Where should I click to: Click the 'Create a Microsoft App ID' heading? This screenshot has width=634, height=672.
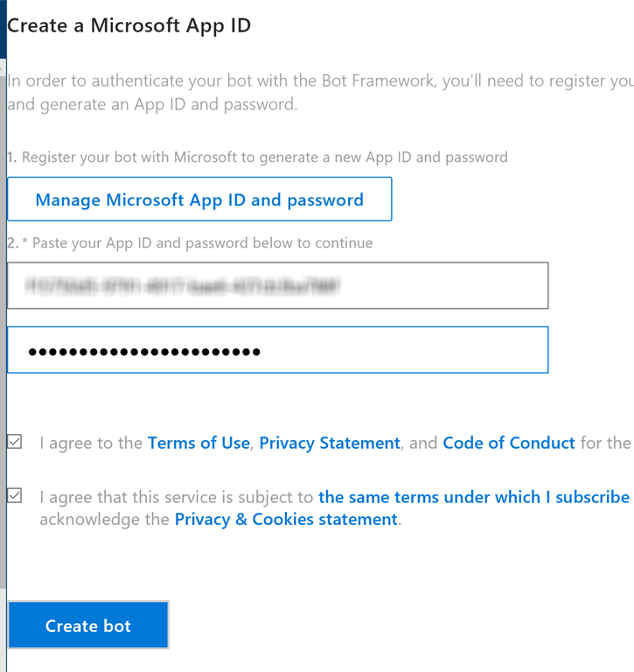coord(129,25)
